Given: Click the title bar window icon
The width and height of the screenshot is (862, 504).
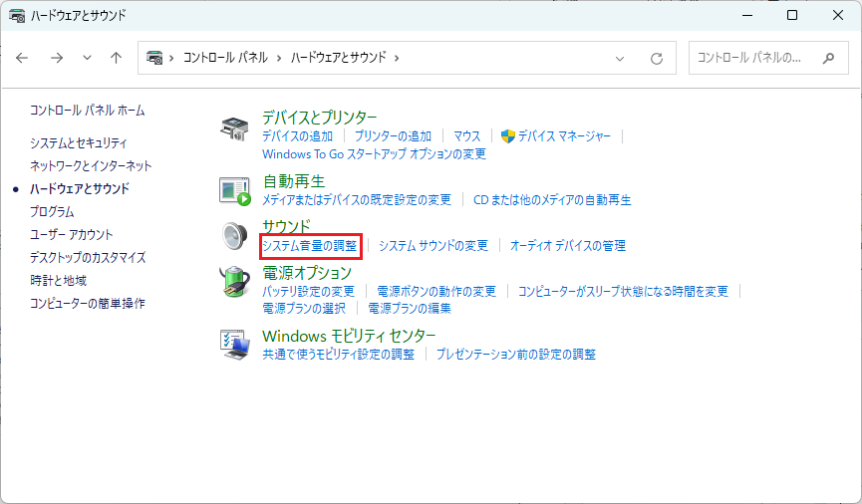Looking at the screenshot, I should [x=17, y=15].
